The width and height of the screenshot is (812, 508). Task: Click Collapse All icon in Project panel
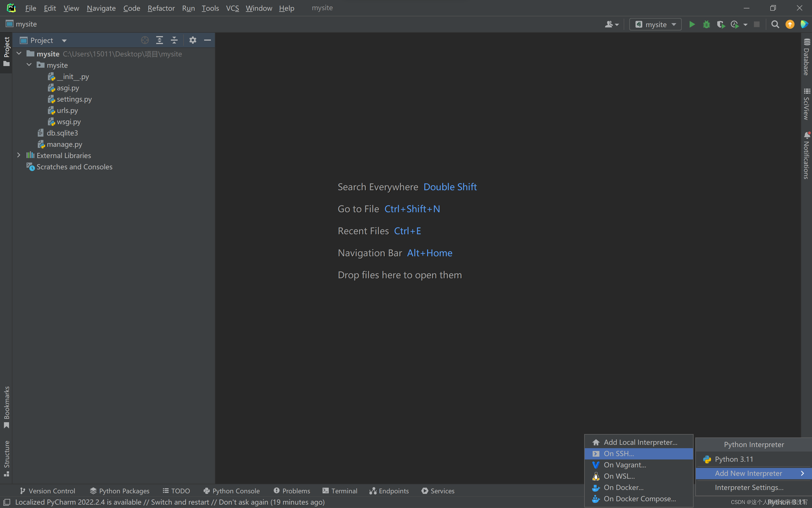pyautogui.click(x=174, y=40)
